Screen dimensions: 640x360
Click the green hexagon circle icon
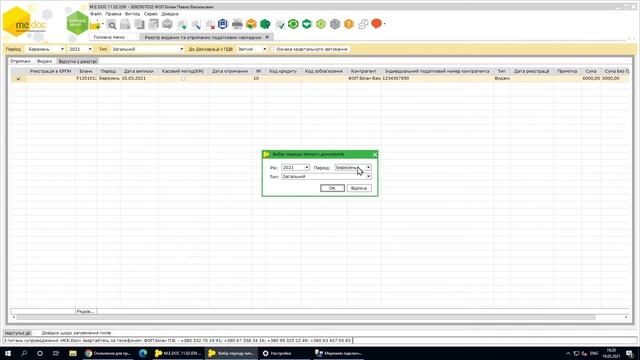tap(293, 24)
